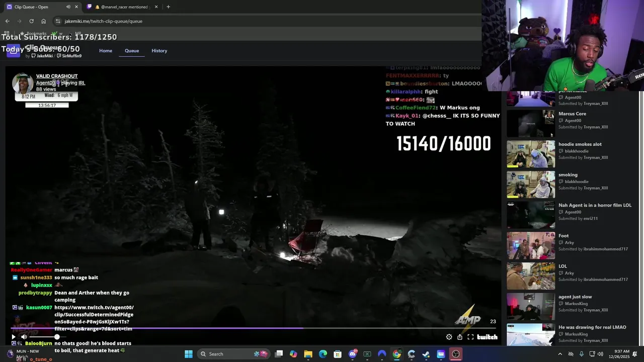Viewport: 644px width, 362px height.
Task: Mute the clip player volume
Action: pyautogui.click(x=24, y=337)
